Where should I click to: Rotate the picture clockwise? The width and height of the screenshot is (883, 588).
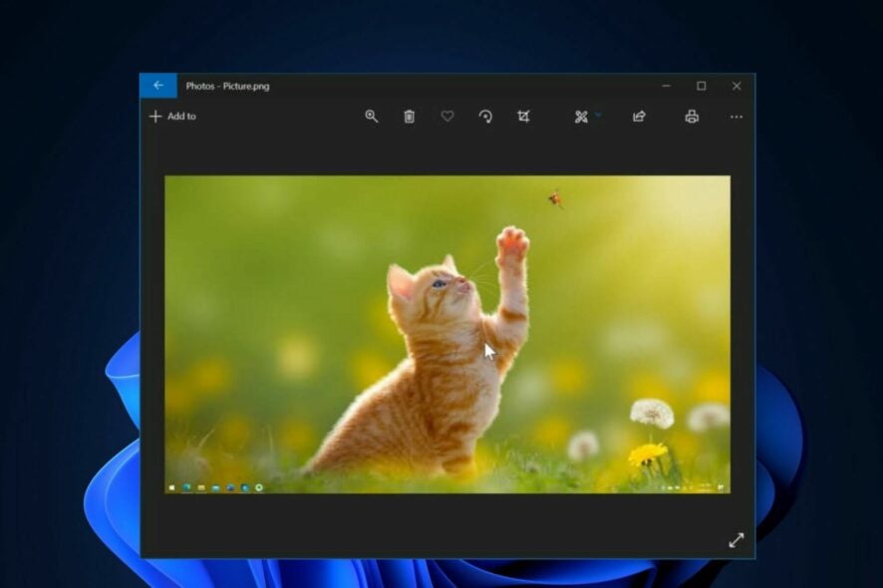[485, 118]
